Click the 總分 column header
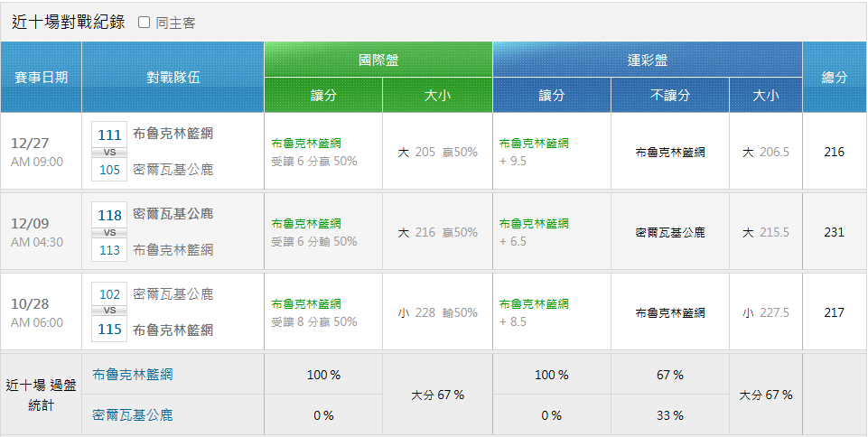This screenshot has width=868, height=437. (835, 78)
